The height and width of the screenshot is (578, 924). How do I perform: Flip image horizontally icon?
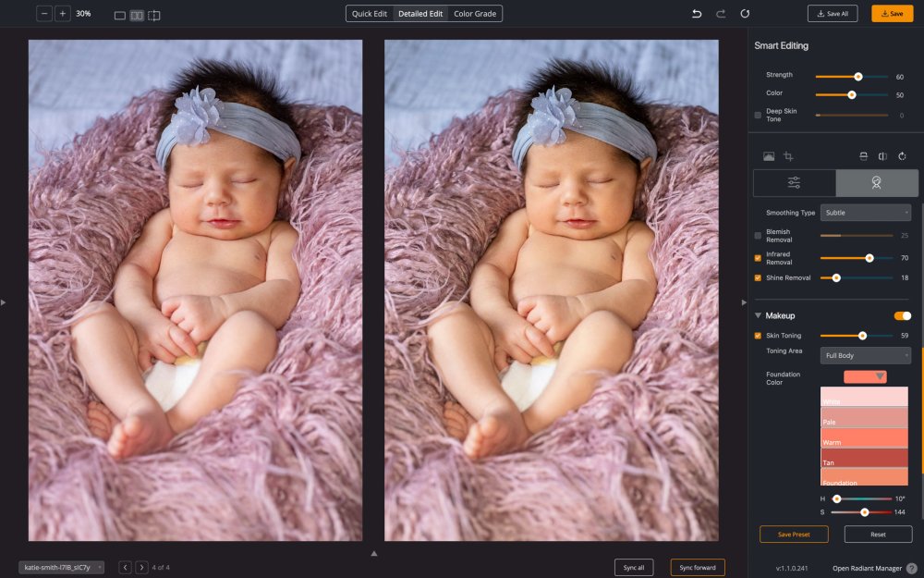pos(882,156)
